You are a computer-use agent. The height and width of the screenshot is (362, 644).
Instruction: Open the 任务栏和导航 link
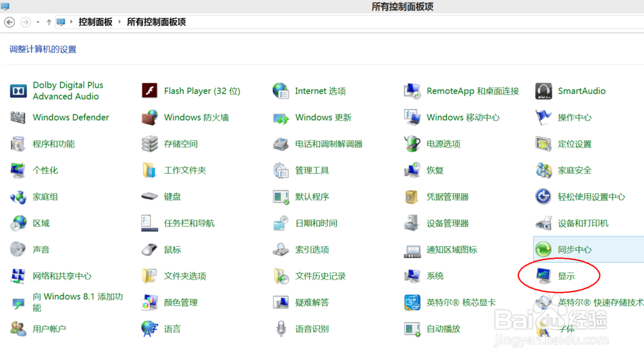(189, 223)
